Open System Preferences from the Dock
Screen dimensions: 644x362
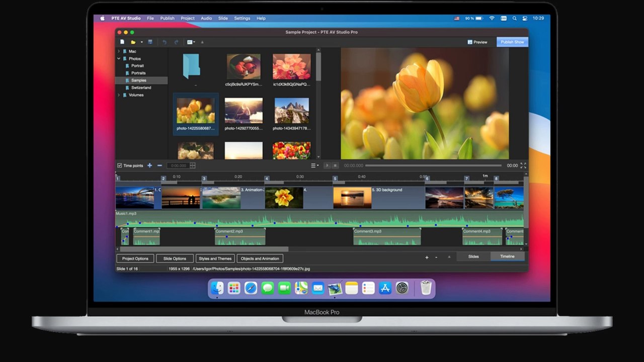tap(402, 288)
